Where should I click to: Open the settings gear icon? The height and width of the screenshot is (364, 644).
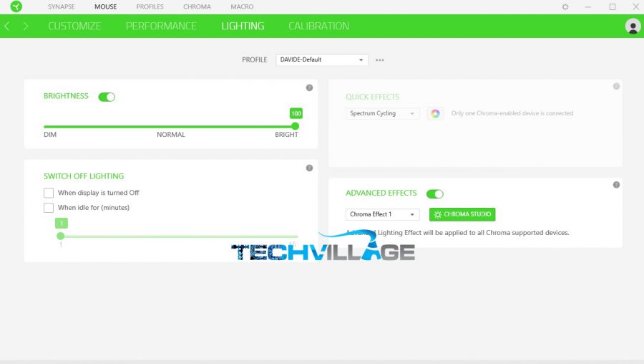click(565, 6)
